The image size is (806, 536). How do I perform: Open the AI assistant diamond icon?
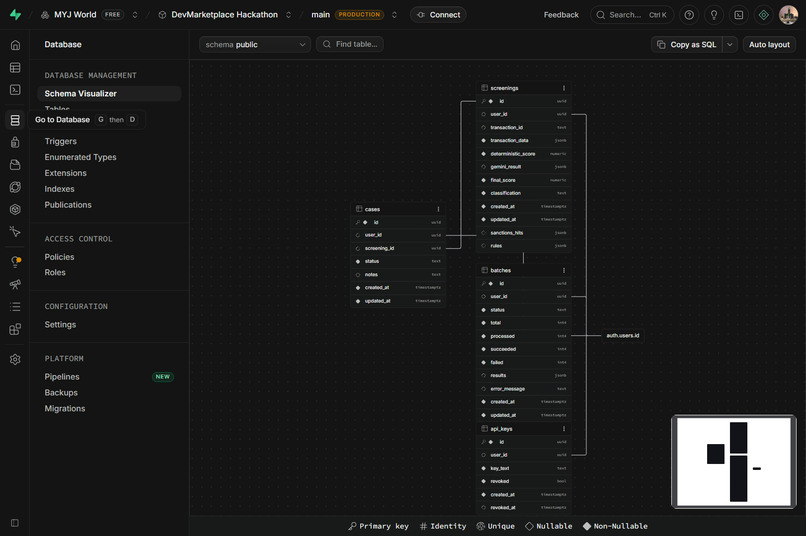[764, 15]
